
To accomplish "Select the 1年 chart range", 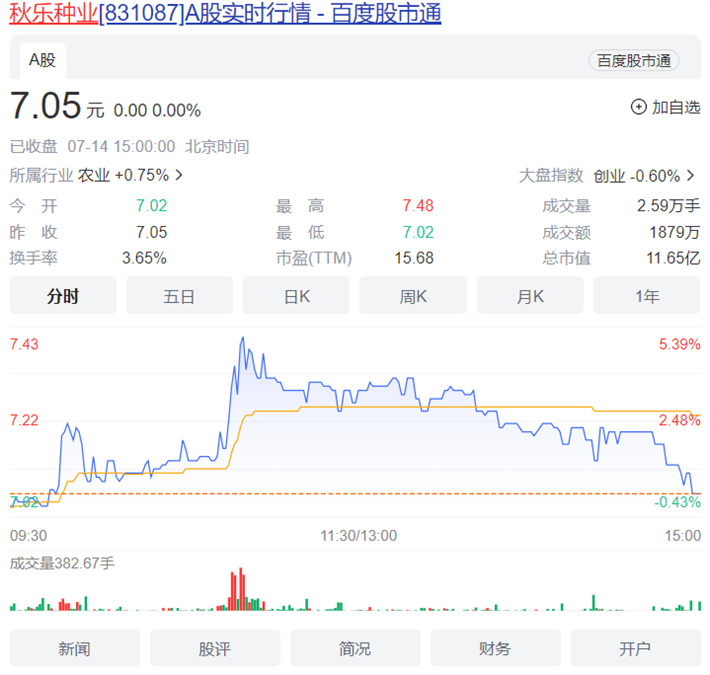I will coord(646,296).
